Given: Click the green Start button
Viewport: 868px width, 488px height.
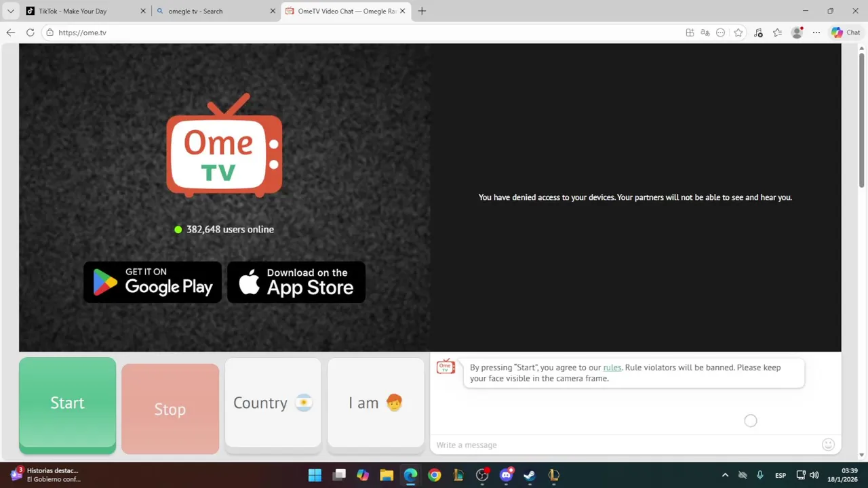Looking at the screenshot, I should (67, 405).
